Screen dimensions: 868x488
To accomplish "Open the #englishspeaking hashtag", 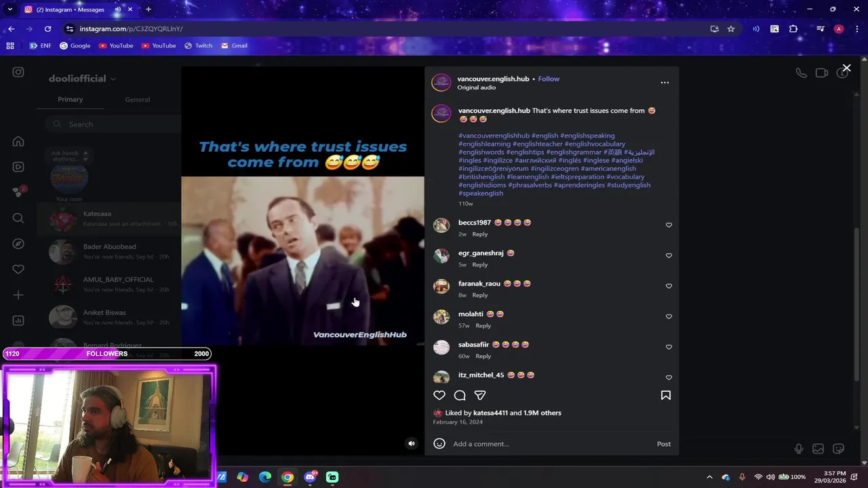I will point(587,136).
